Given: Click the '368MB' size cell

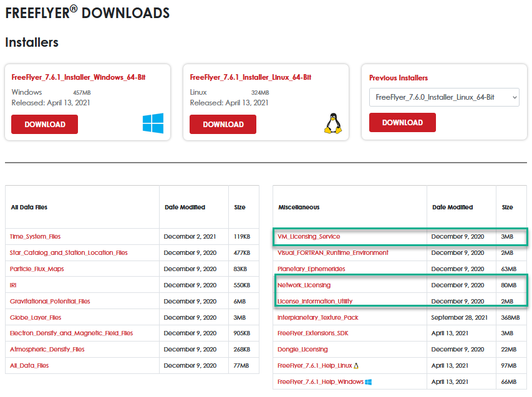Looking at the screenshot, I should click(510, 318).
